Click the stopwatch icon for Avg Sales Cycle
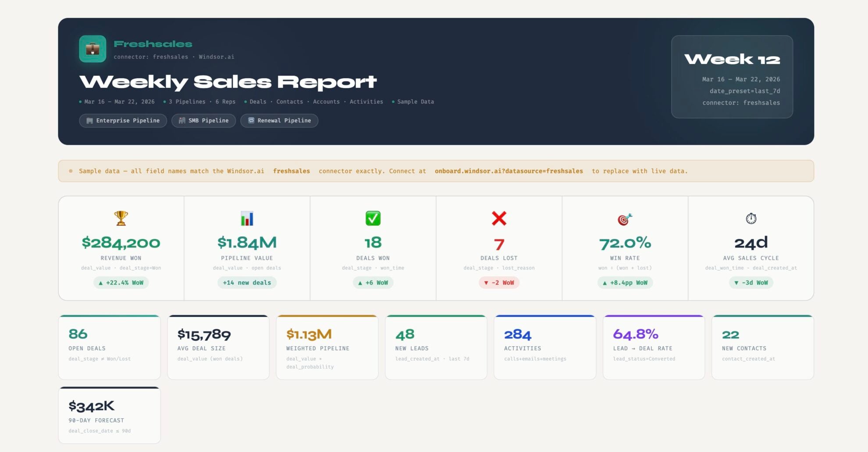 pos(751,218)
